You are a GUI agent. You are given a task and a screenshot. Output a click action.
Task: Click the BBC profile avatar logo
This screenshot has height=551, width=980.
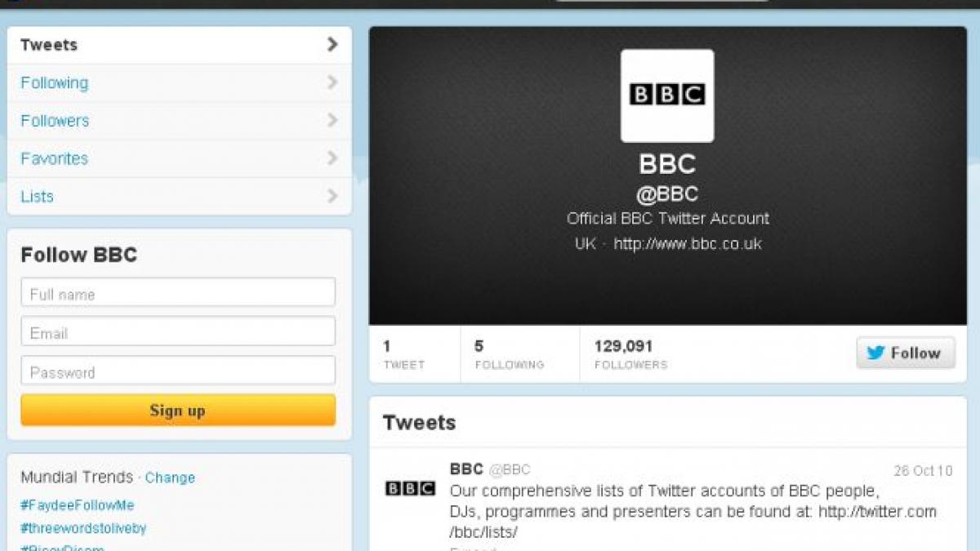pyautogui.click(x=667, y=96)
